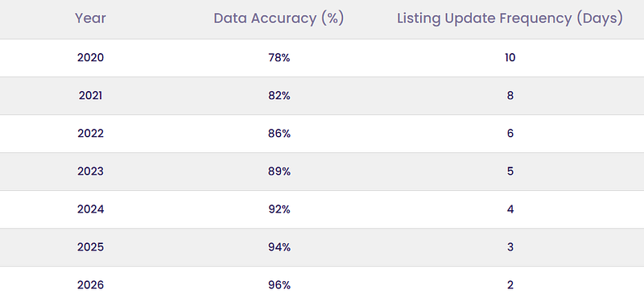Image resolution: width=644 pixels, height=302 pixels.
Task: Select the 2023 year cell
Action: click(x=90, y=172)
